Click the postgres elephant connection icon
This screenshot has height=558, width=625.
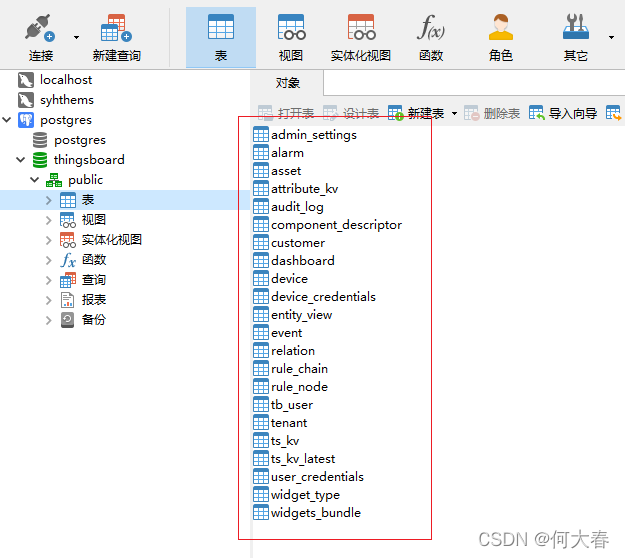pos(26,120)
